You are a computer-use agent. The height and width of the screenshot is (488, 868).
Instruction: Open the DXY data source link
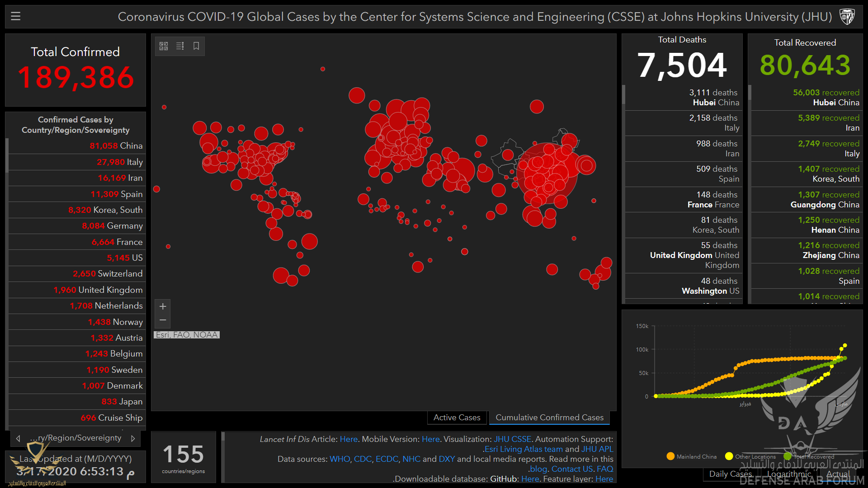(447, 459)
